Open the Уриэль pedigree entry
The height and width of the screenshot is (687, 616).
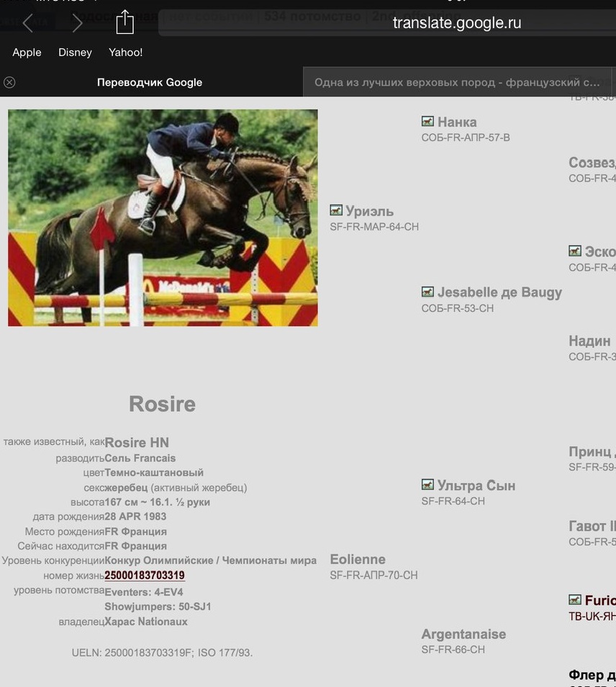click(x=369, y=211)
